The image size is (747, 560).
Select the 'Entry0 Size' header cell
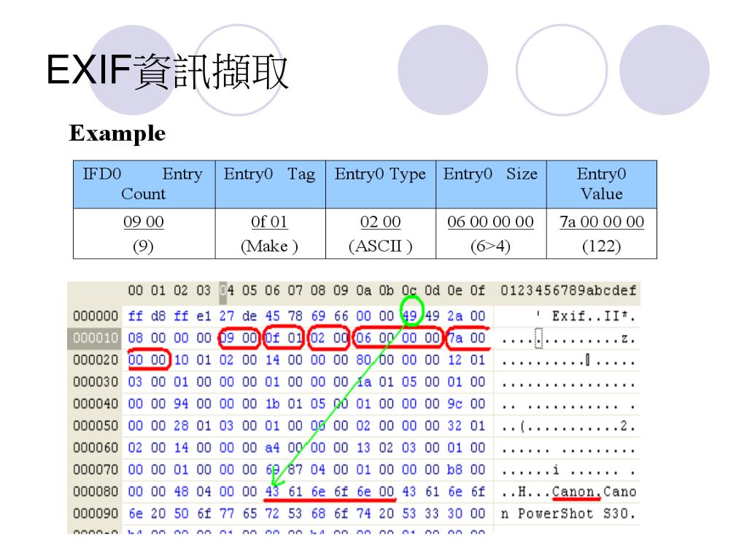point(491,184)
